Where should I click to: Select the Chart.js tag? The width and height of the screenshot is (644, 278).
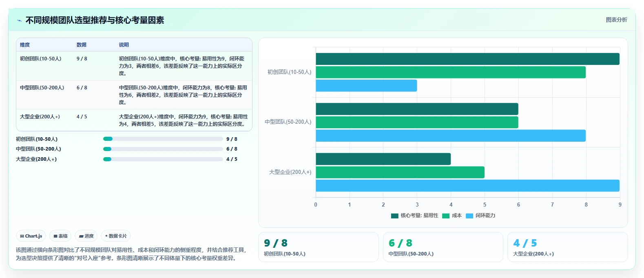tap(31, 236)
